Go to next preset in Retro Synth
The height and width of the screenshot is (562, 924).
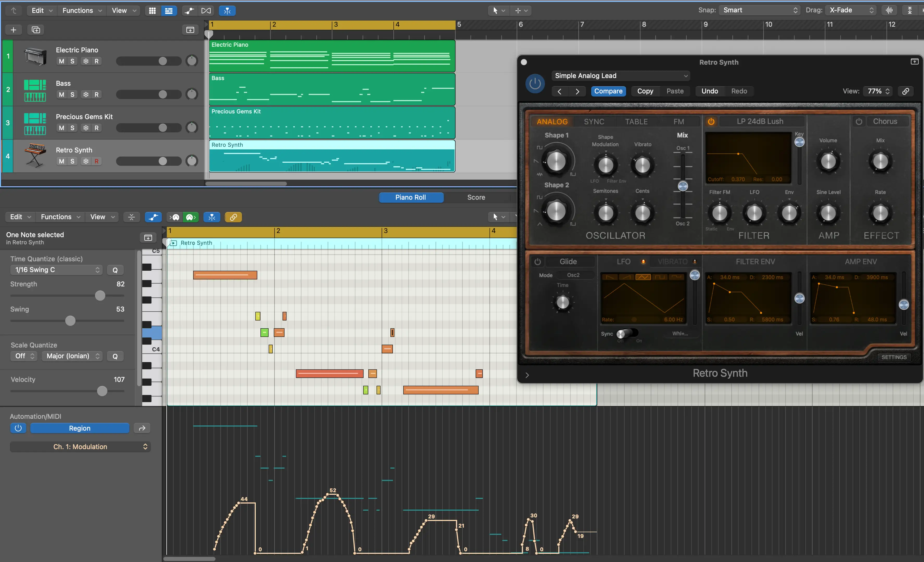[x=577, y=91]
